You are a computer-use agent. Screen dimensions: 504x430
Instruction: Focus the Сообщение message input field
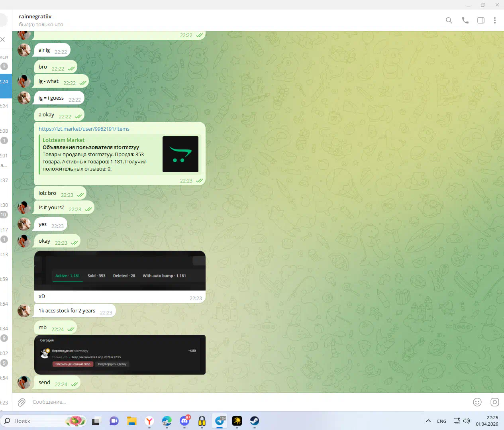click(239, 402)
